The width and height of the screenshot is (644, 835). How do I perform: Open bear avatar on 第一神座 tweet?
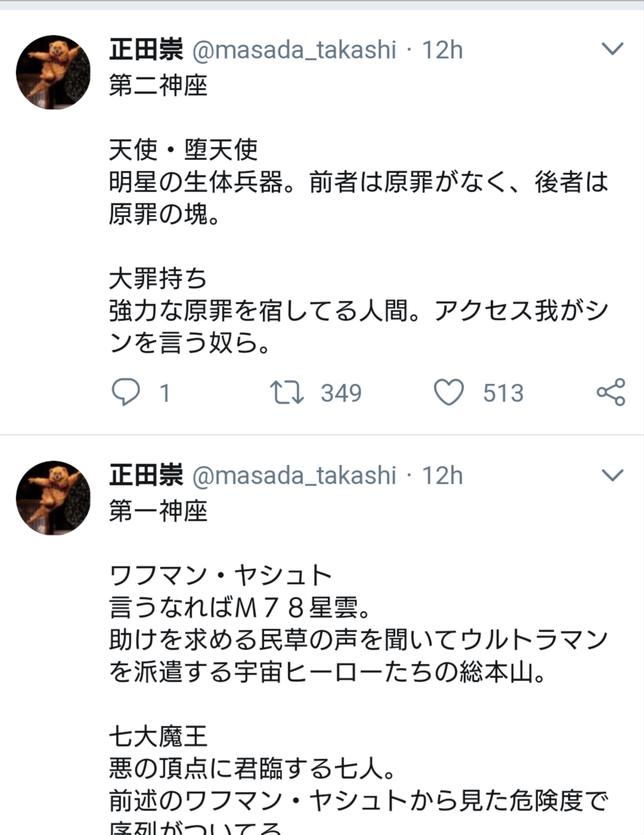tap(53, 498)
